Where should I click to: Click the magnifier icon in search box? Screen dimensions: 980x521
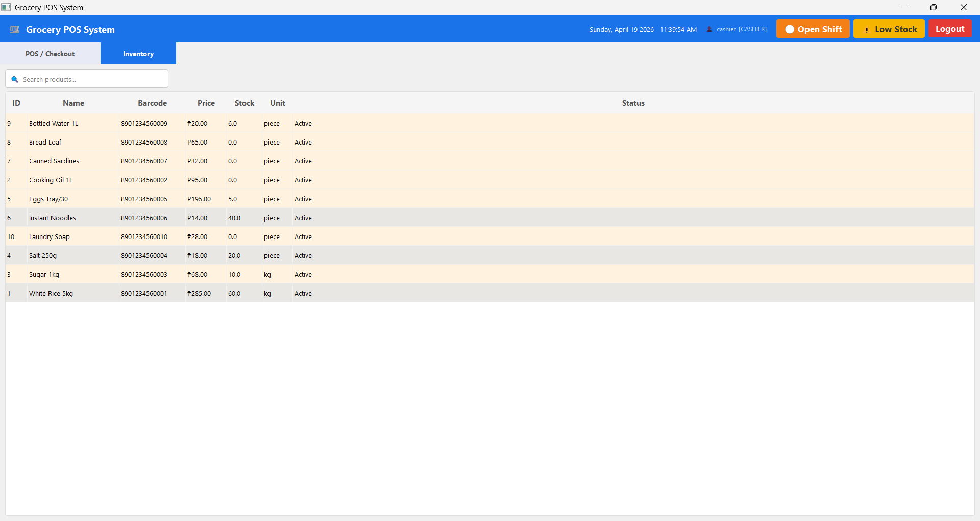pyautogui.click(x=15, y=79)
